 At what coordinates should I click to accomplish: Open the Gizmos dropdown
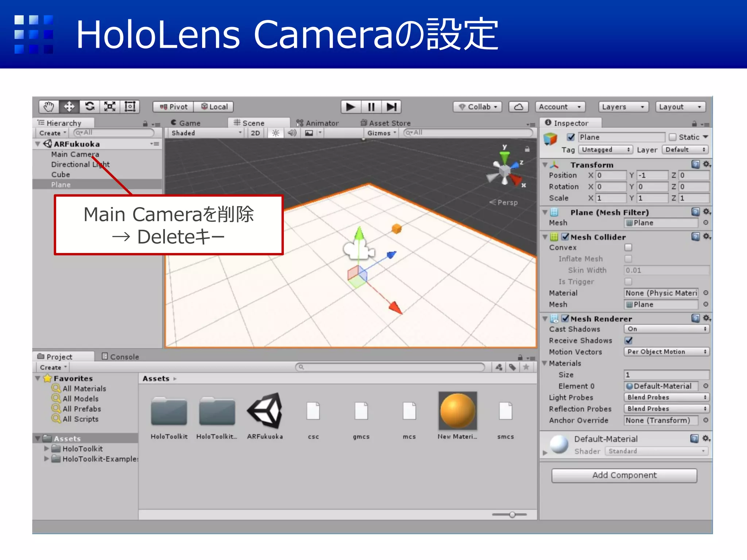pos(382,133)
